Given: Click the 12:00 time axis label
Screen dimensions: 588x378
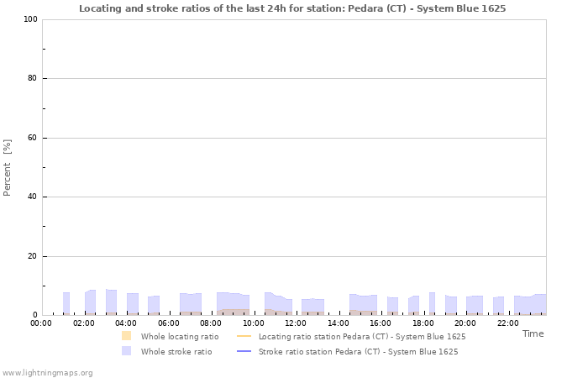Looking at the screenshot, I should point(296,323).
